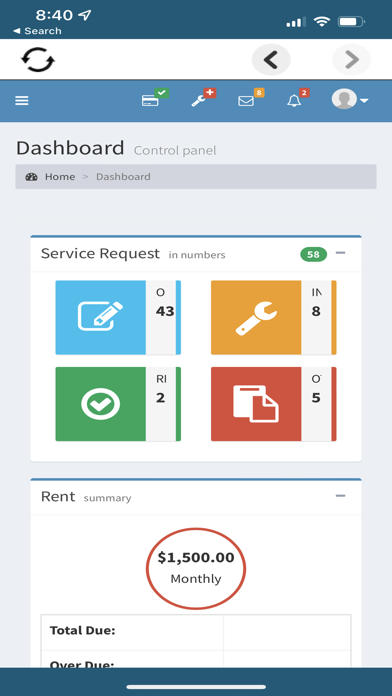Viewport: 392px width, 696px height.
Task: Collapse the Rent summary panel
Action: coord(341,496)
